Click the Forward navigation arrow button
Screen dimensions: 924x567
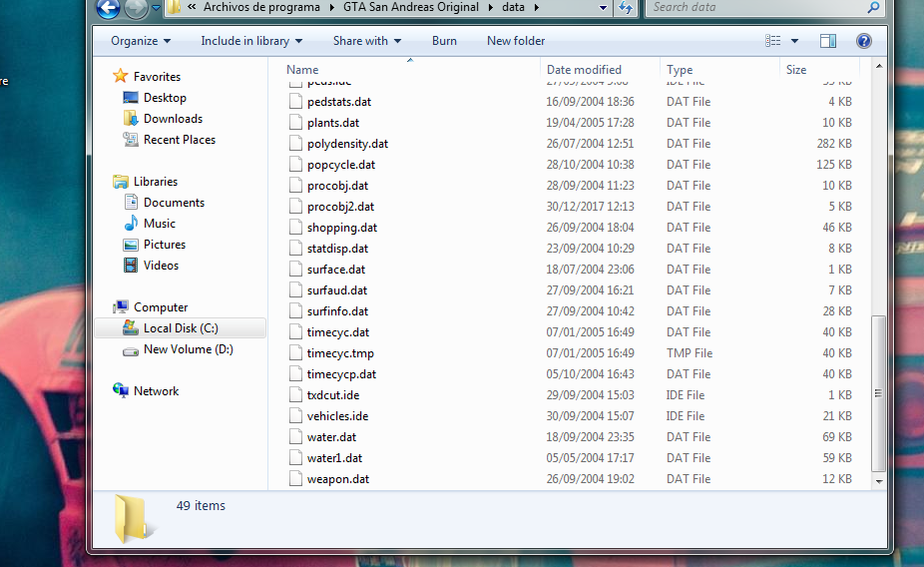point(136,8)
